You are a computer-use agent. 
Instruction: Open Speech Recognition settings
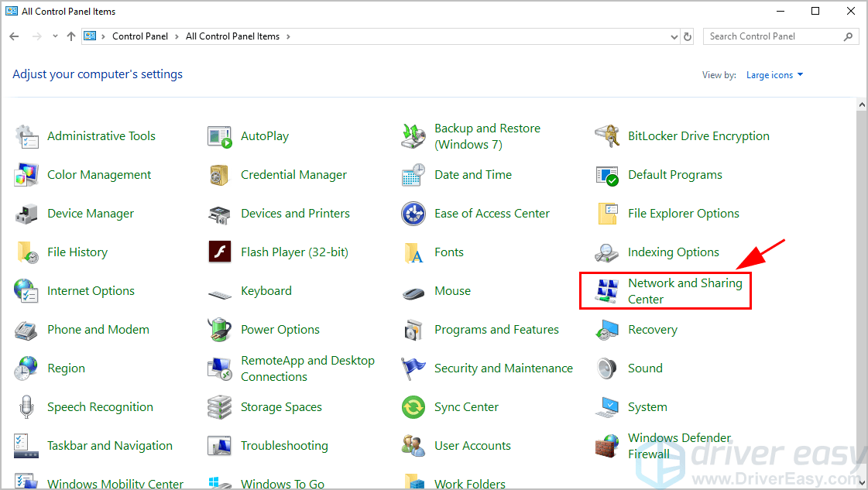99,406
